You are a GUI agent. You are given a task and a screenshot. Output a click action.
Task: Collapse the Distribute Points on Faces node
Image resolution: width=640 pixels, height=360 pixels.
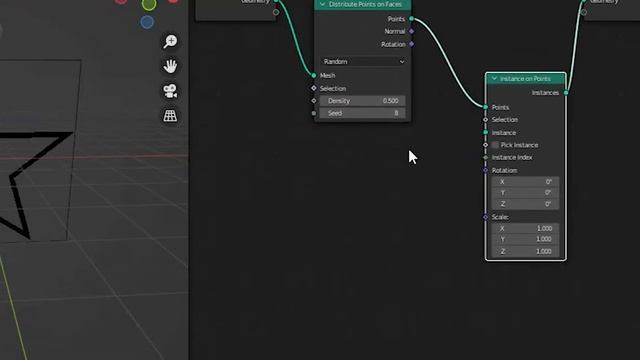(x=322, y=4)
